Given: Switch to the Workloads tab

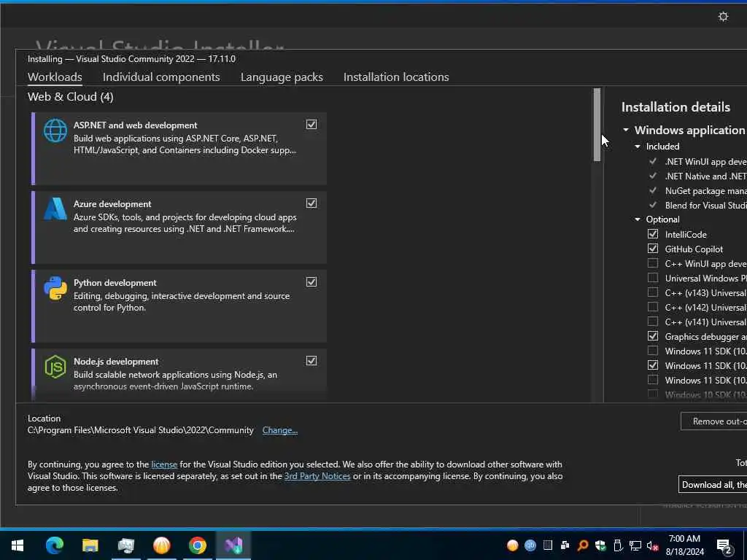Looking at the screenshot, I should click(x=55, y=77).
